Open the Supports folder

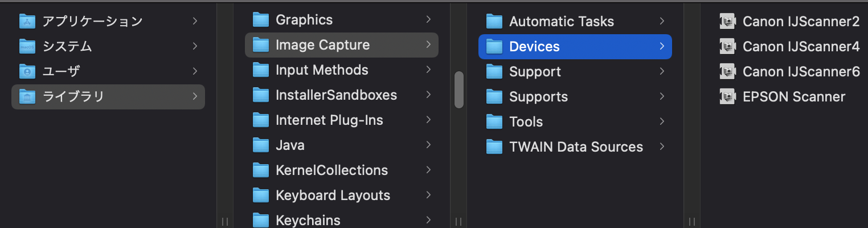538,97
